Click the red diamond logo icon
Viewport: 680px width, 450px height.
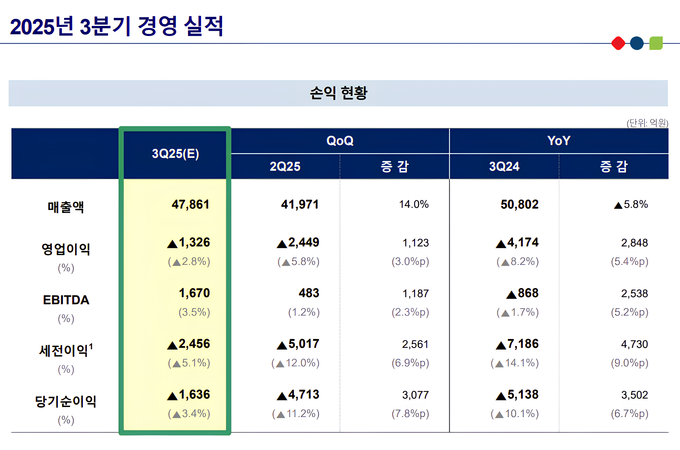tap(618, 43)
